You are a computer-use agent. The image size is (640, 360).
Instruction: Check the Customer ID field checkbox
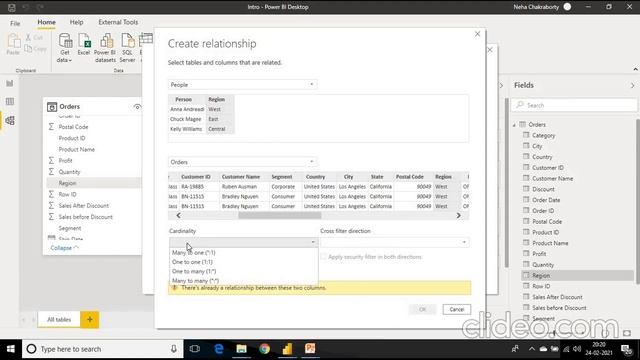(526, 167)
